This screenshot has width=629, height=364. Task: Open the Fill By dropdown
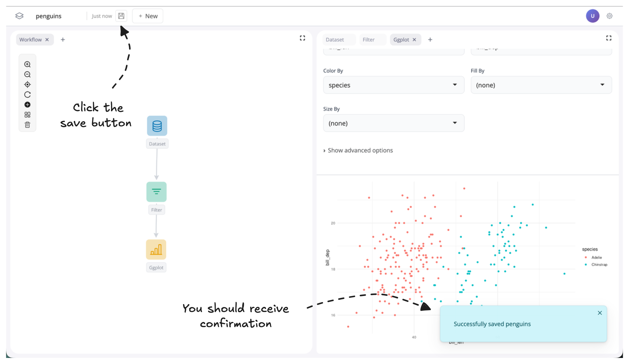[x=541, y=85]
